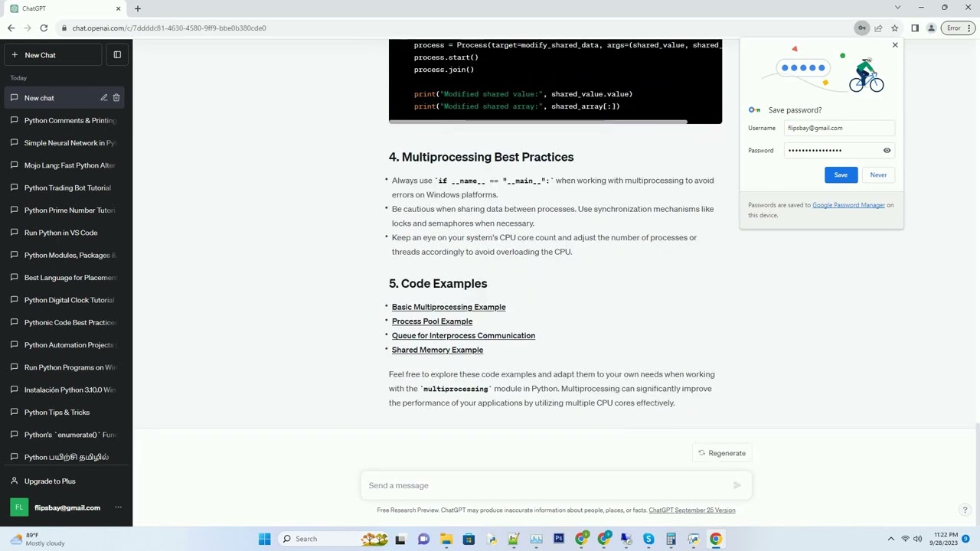Open Chrome side panel toggle

[915, 28]
